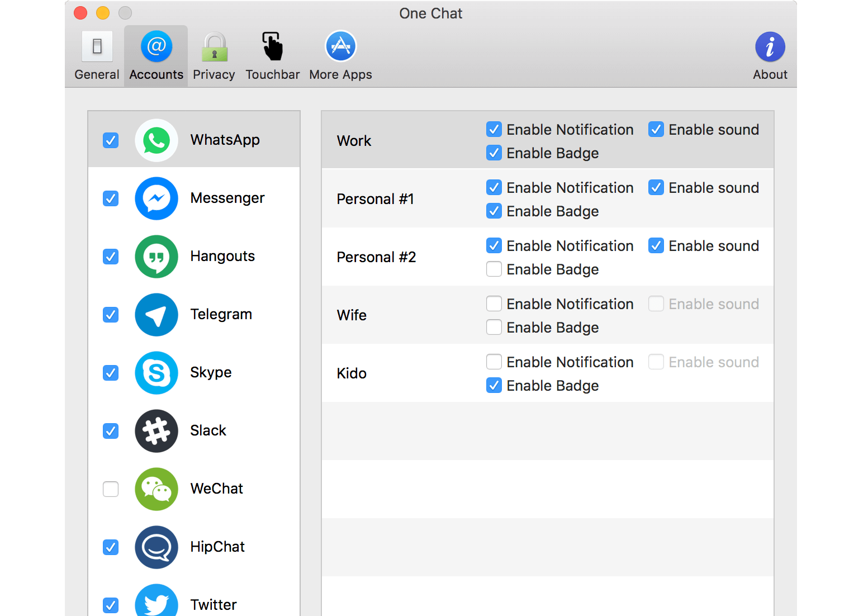This screenshot has height=616, width=868.
Task: Select the Skype service name
Action: pyautogui.click(x=211, y=373)
